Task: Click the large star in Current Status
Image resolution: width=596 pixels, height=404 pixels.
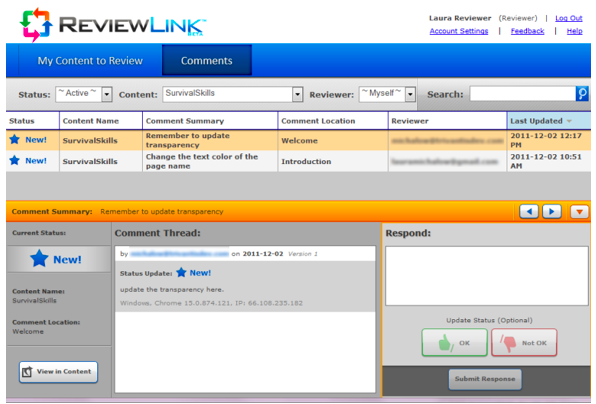Action: point(39,258)
